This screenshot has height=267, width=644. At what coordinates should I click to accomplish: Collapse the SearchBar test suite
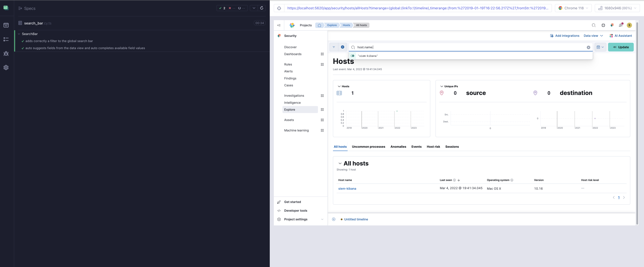click(19, 34)
